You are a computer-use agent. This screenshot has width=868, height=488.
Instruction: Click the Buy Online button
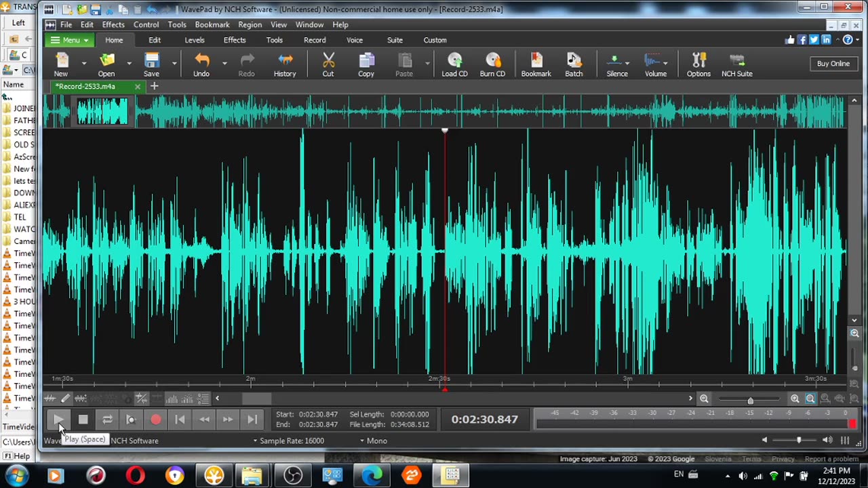click(x=833, y=64)
